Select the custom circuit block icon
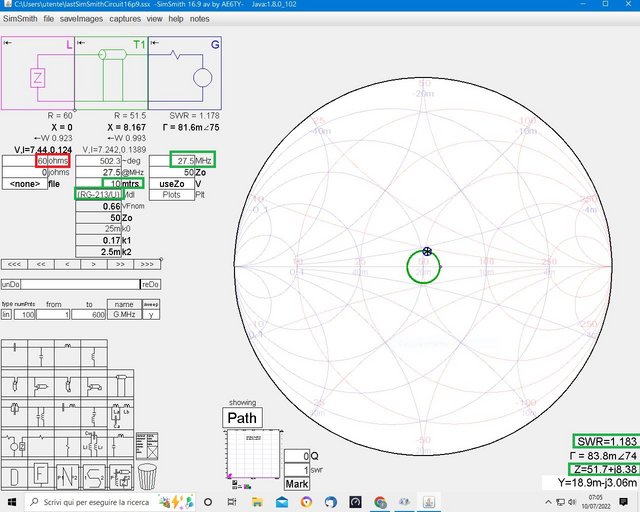Viewport: 640px width, 512px height. (121, 476)
